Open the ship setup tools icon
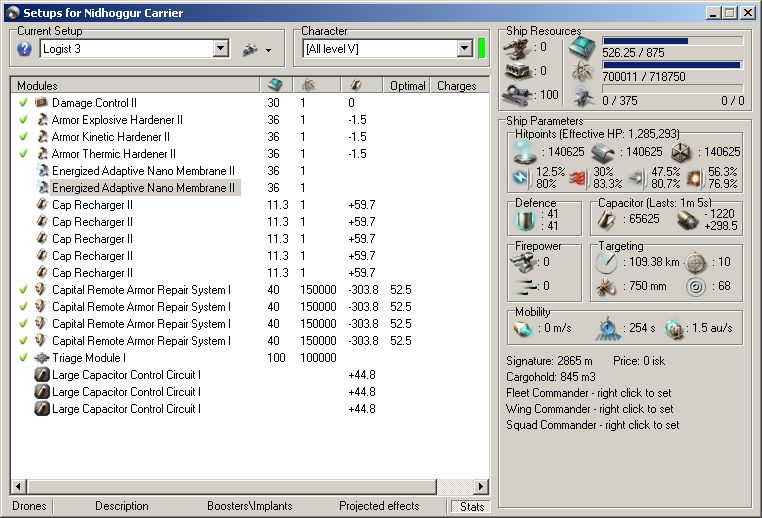Image resolution: width=762 pixels, height=518 pixels. (250, 49)
